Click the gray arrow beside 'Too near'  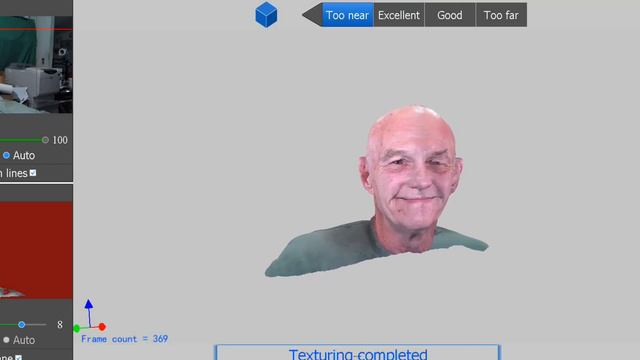pos(312,15)
